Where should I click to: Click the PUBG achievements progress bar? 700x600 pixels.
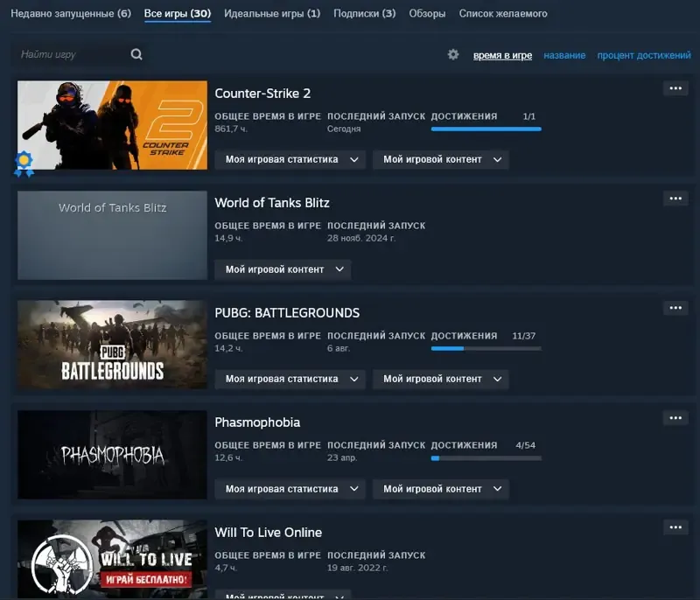tap(486, 348)
